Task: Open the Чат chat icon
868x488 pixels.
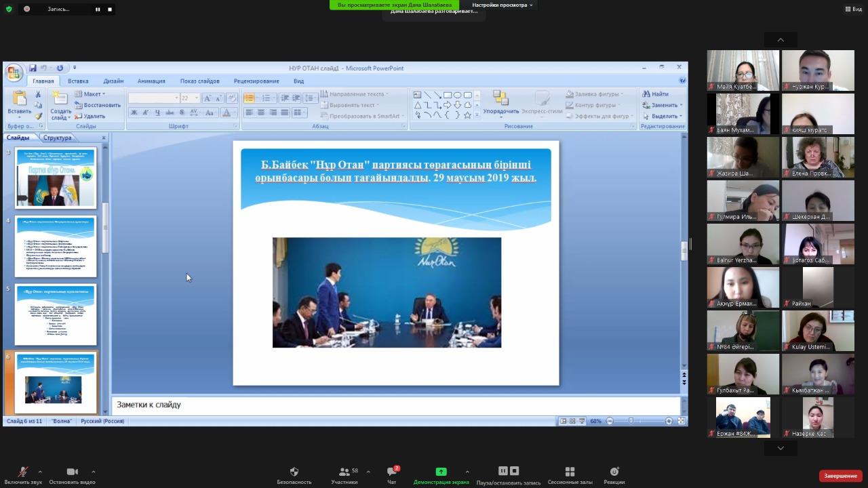Action: click(x=391, y=472)
